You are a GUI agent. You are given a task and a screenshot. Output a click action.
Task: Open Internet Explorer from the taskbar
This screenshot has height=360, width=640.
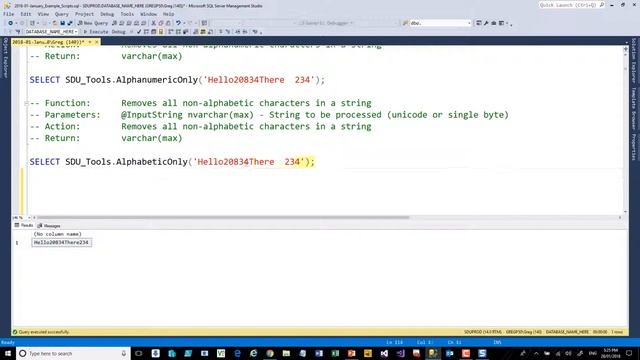tap(253, 353)
